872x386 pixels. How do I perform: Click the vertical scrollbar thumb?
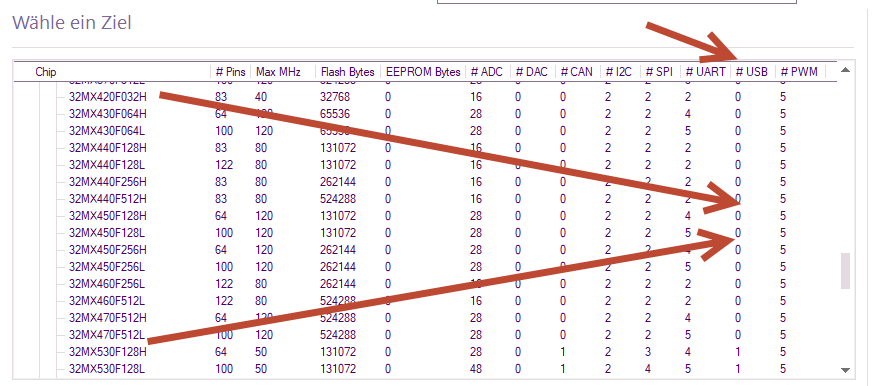[x=845, y=271]
